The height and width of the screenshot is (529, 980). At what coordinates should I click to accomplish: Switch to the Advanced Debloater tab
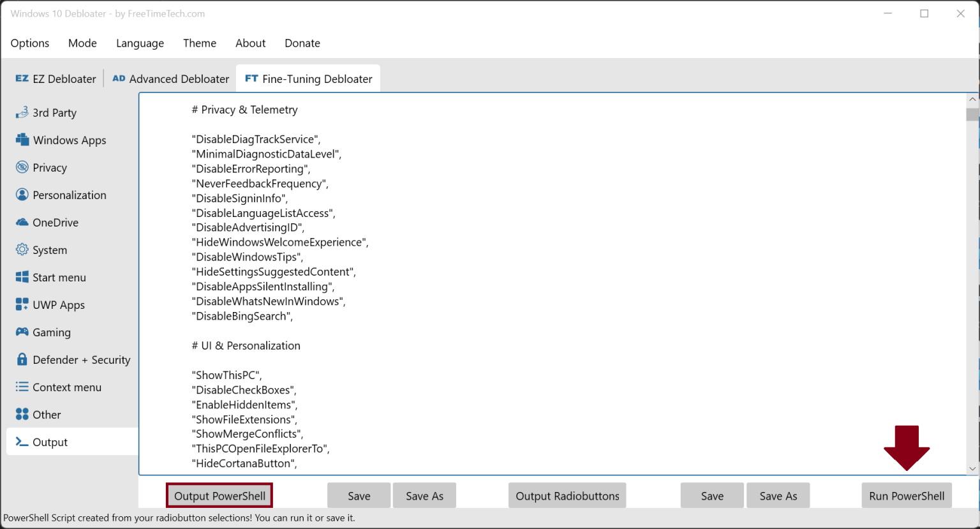[171, 79]
